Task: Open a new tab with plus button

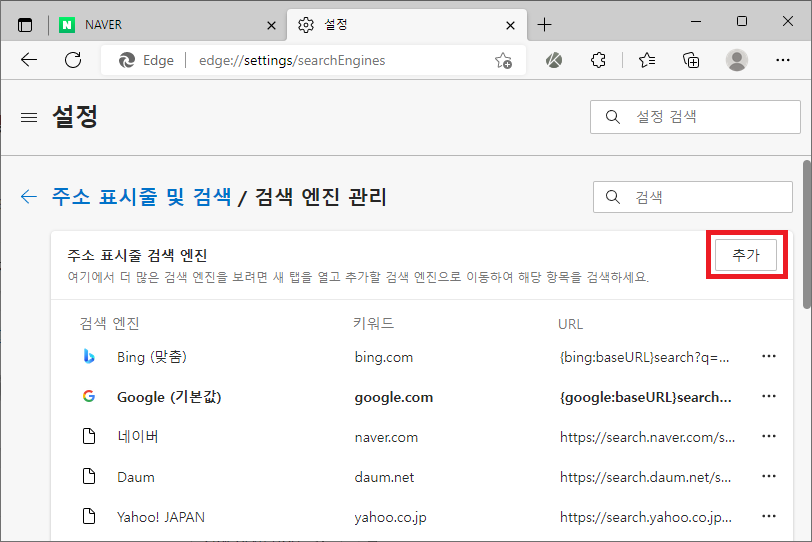Action: [544, 24]
